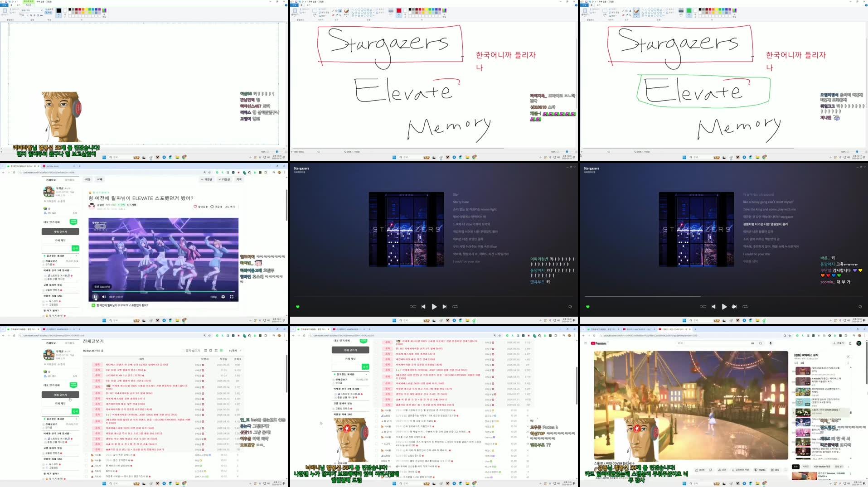Open tab search chevron in article browser
The image size is (868, 487).
(x=3, y=166)
